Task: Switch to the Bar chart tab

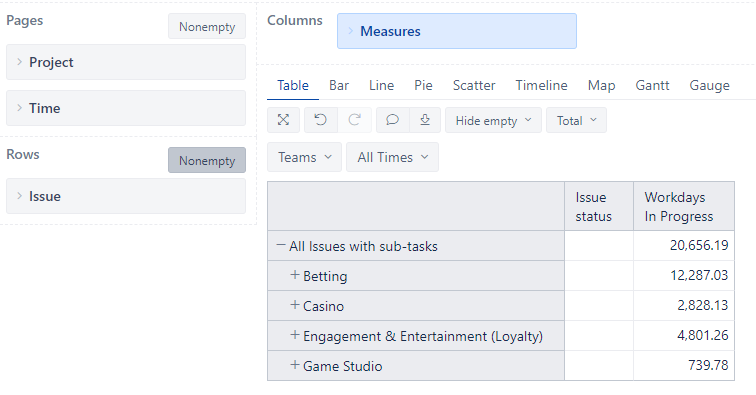Action: pos(339,85)
